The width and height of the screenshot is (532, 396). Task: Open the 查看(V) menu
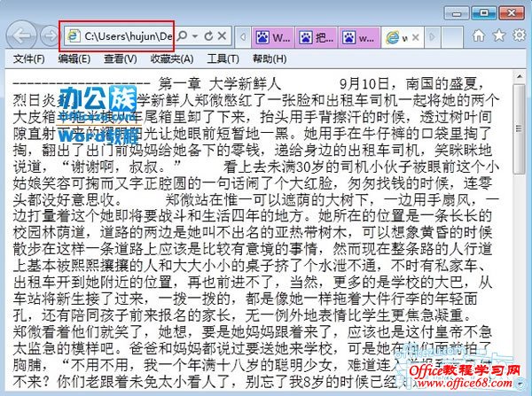(x=120, y=59)
